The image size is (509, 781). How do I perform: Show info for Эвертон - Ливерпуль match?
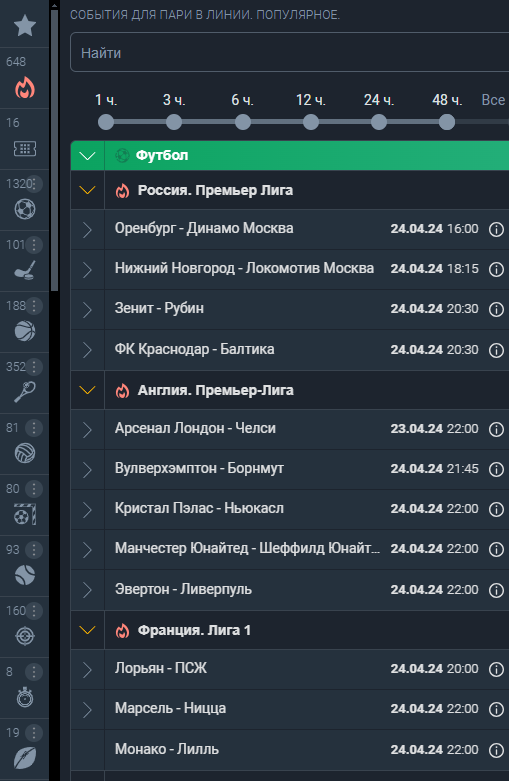click(x=496, y=590)
